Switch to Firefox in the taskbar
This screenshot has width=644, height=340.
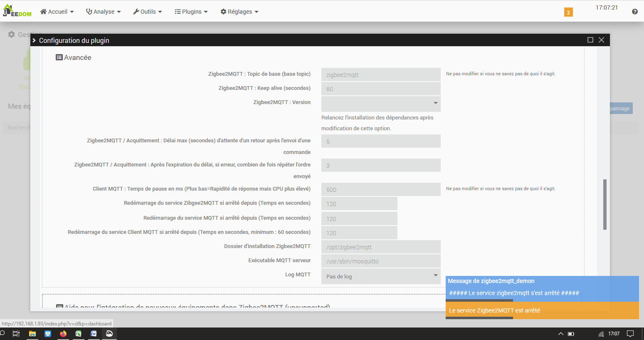63,333
